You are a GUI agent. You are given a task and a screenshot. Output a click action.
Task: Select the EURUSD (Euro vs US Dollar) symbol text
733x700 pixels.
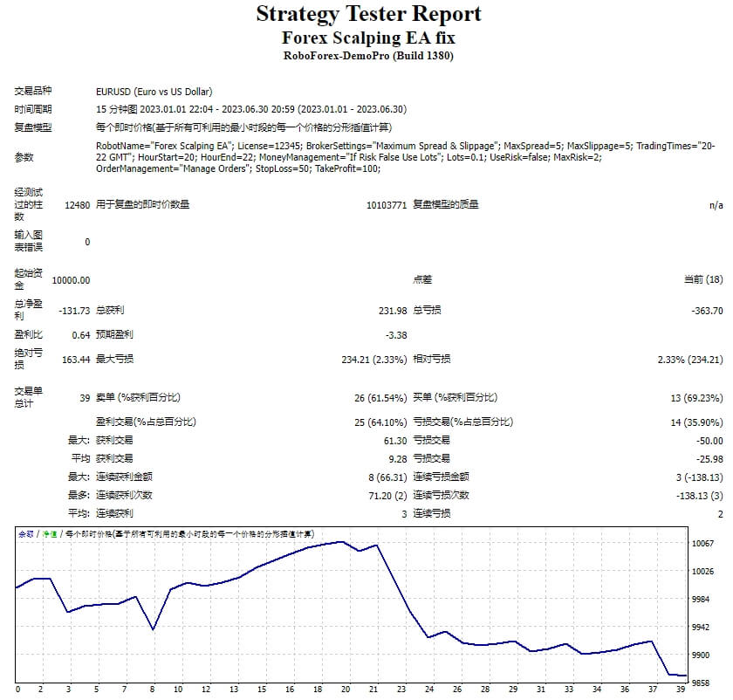pos(155,91)
